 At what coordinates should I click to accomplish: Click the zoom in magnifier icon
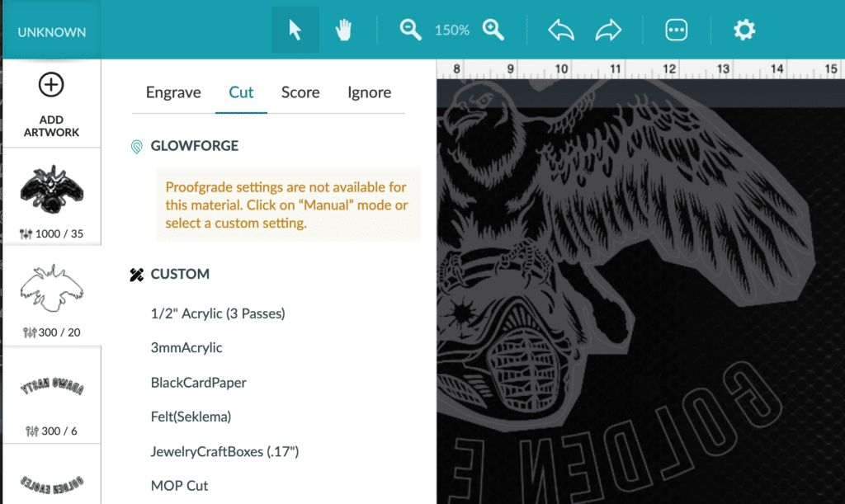point(493,30)
